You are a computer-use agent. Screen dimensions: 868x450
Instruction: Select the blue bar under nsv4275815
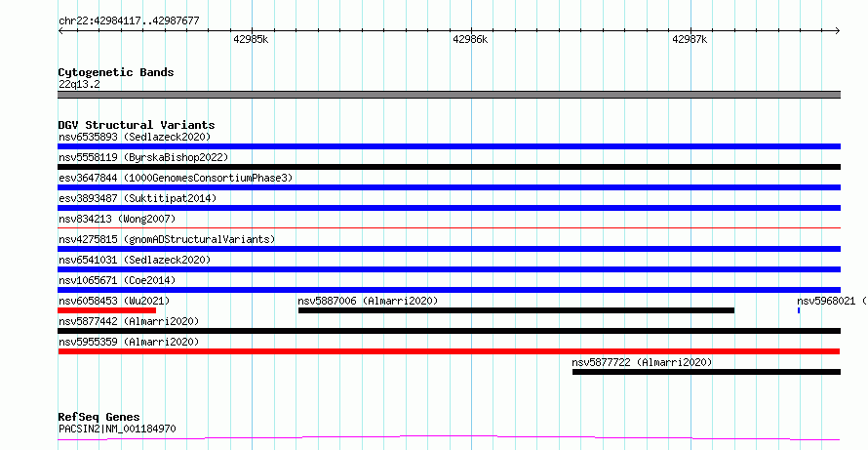pos(449,249)
